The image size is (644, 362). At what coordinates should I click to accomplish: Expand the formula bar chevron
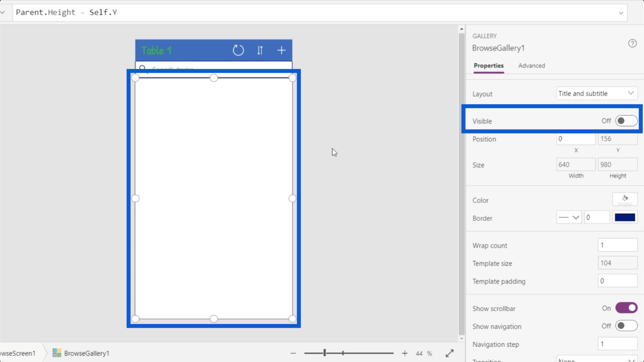click(621, 13)
